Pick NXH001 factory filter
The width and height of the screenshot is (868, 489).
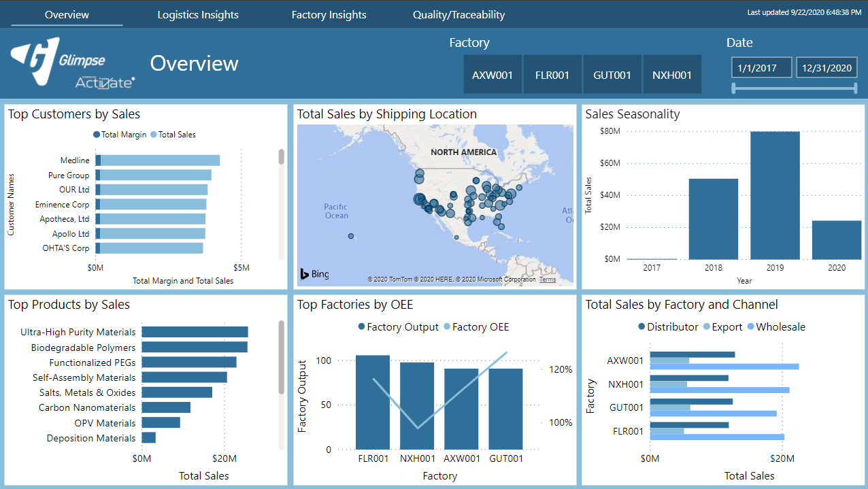coord(672,75)
